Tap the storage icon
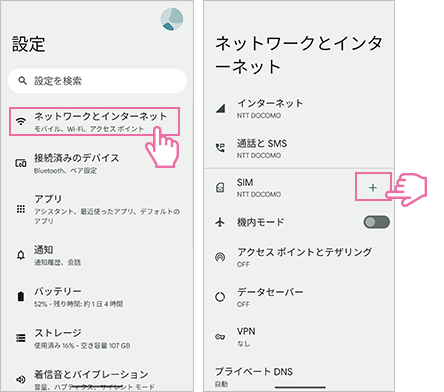This screenshot has width=444, height=392. click(x=21, y=338)
